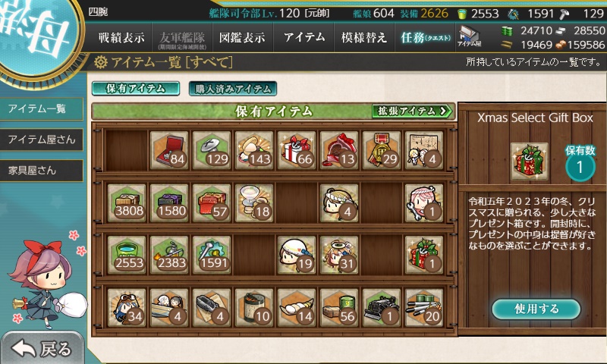Select the canned food item showing 56
This screenshot has height=364, width=607.
[339, 308]
